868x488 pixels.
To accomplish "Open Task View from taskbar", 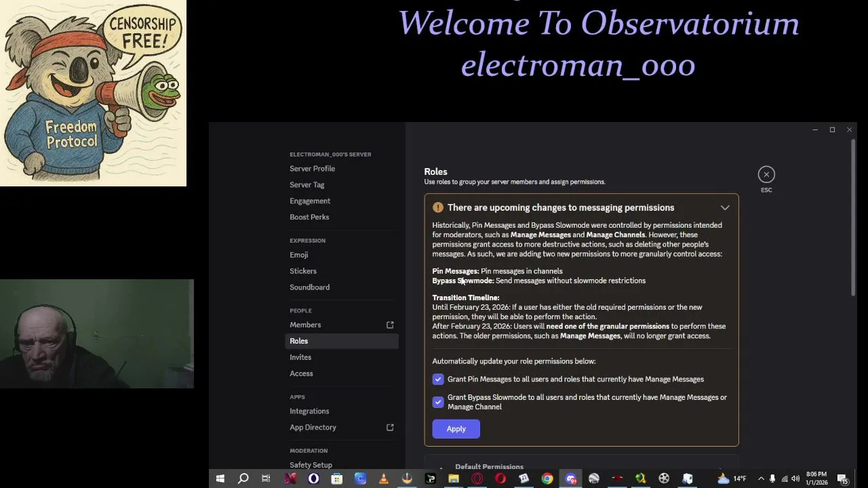I will click(266, 479).
